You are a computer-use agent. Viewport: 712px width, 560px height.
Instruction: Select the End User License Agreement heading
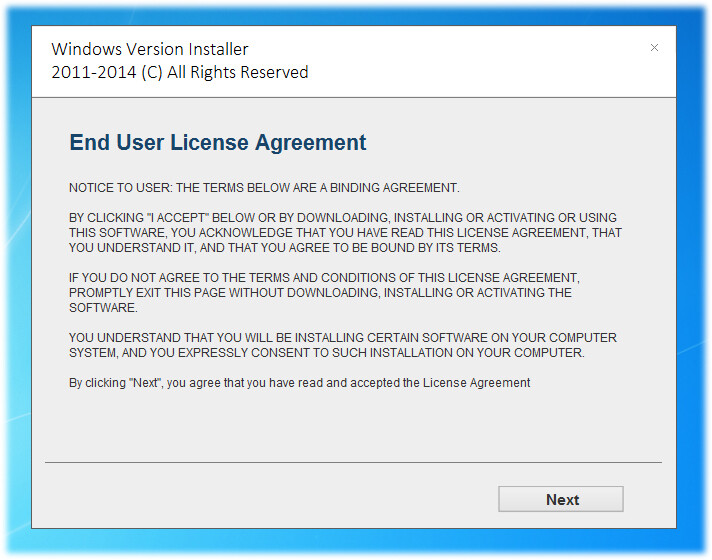pos(218,143)
